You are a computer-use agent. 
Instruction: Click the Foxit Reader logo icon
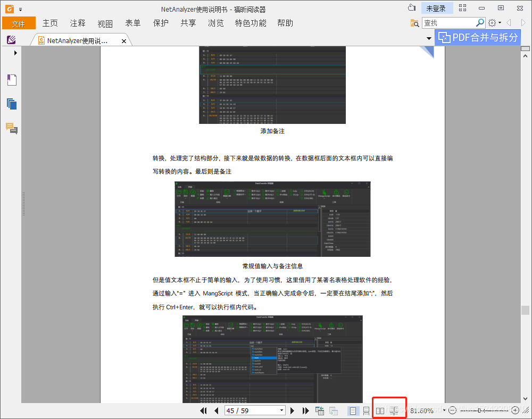(10, 9)
